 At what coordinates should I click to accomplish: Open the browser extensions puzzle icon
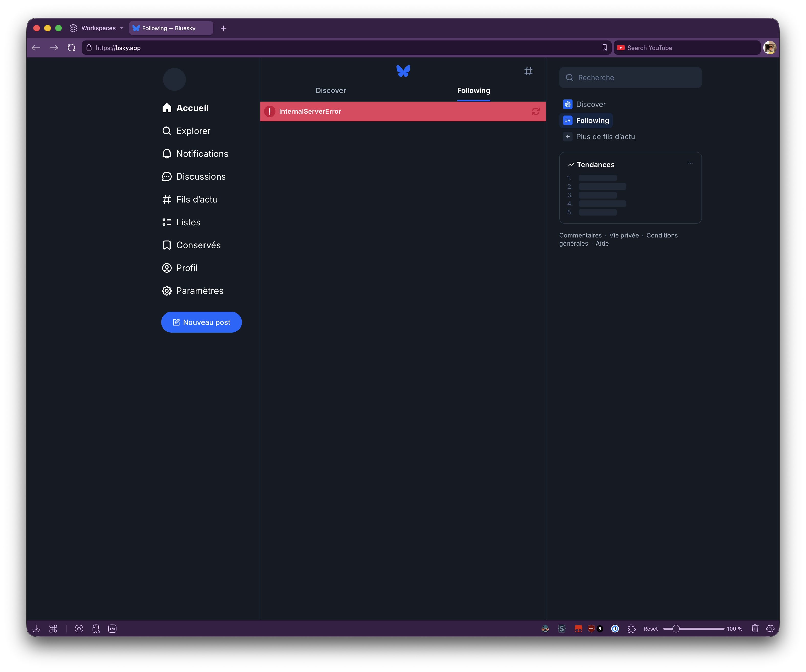[631, 629]
